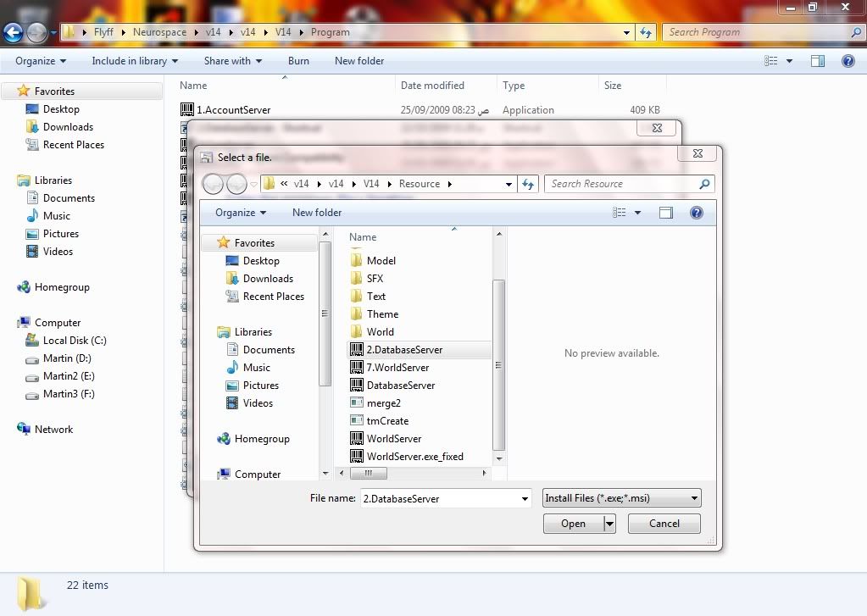
Task: Select the 7.WorldServer application file
Action: click(x=397, y=368)
